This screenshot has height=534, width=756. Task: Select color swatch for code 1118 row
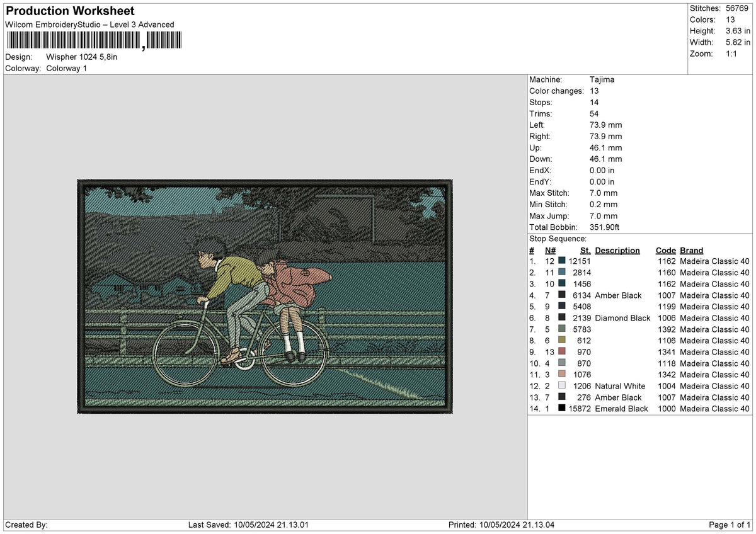[561, 363]
